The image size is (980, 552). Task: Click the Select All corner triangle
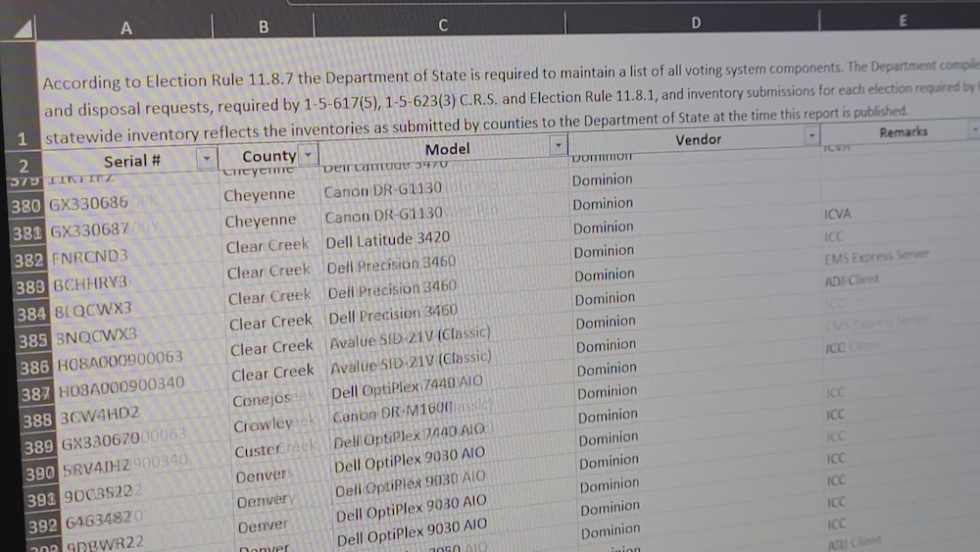22,28
